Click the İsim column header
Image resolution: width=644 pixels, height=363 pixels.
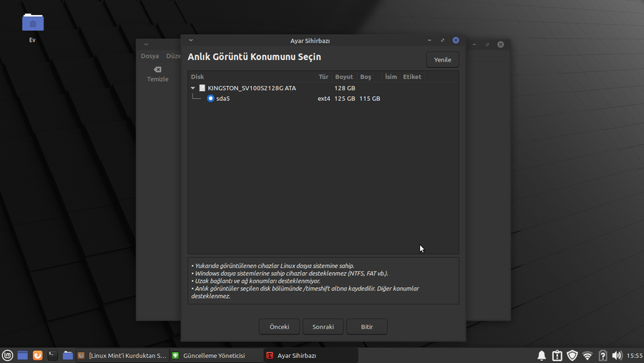point(391,77)
